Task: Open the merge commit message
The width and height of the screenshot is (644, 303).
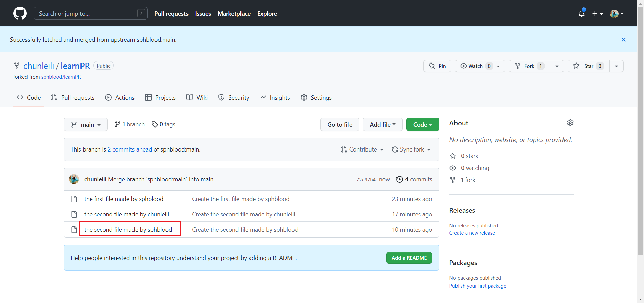Action: pyautogui.click(x=161, y=179)
